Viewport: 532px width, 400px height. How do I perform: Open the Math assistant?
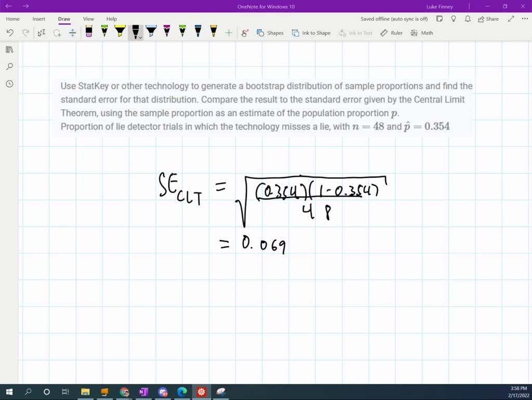[x=422, y=32]
